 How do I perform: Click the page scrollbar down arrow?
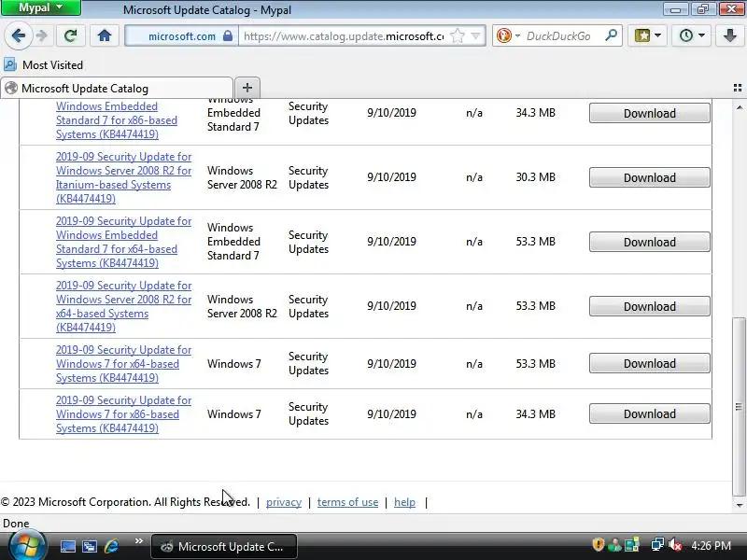point(739,505)
